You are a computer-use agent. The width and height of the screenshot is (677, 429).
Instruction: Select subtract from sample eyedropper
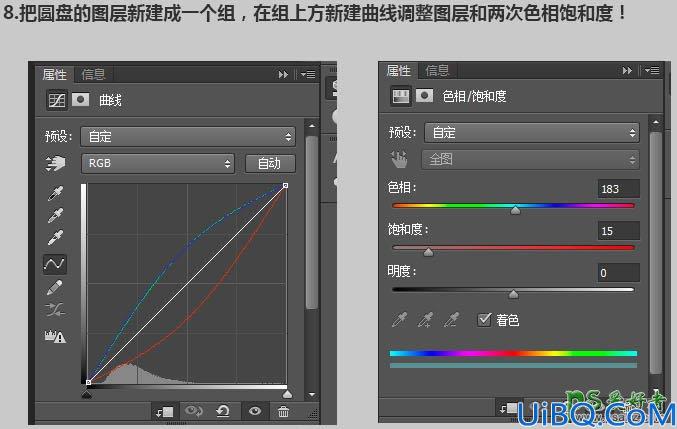pyautogui.click(x=452, y=320)
